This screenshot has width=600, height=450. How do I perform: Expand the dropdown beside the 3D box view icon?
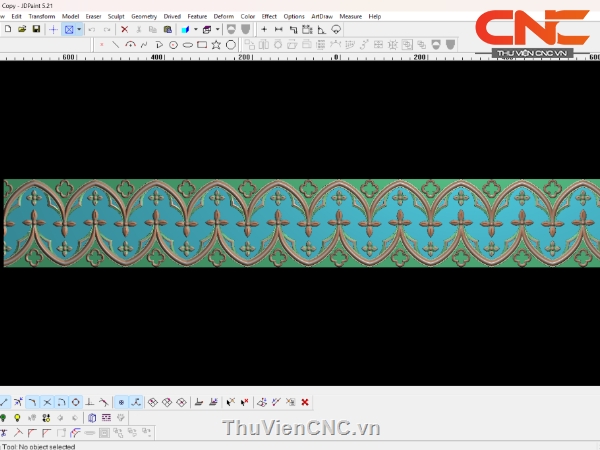[x=218, y=30]
